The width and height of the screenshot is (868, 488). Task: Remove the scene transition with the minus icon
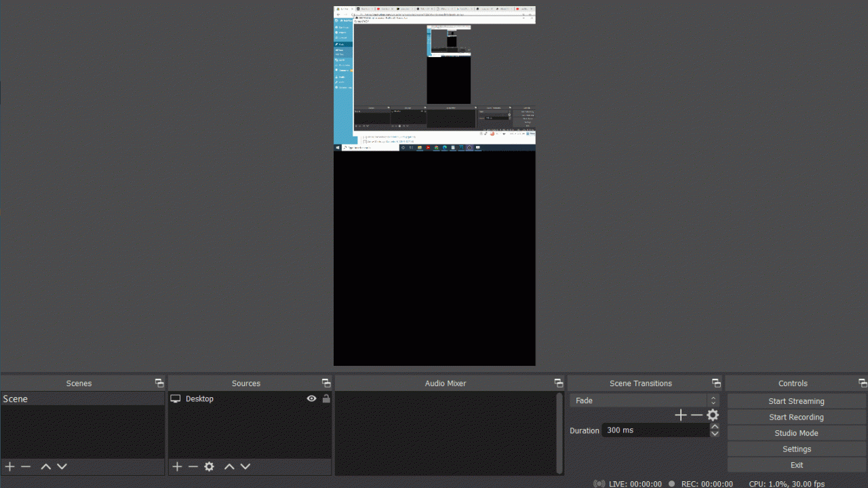tap(696, 415)
